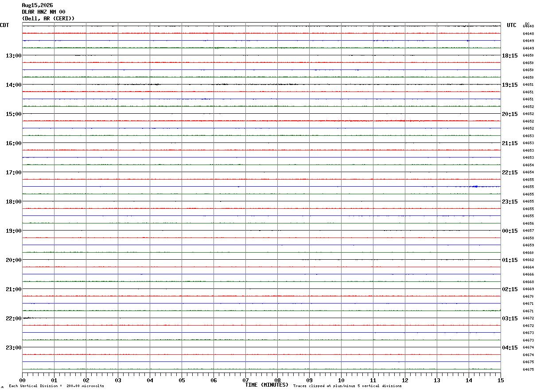This screenshot has width=536, height=392.
Task: Click the DC column header label
Action: point(527,24)
